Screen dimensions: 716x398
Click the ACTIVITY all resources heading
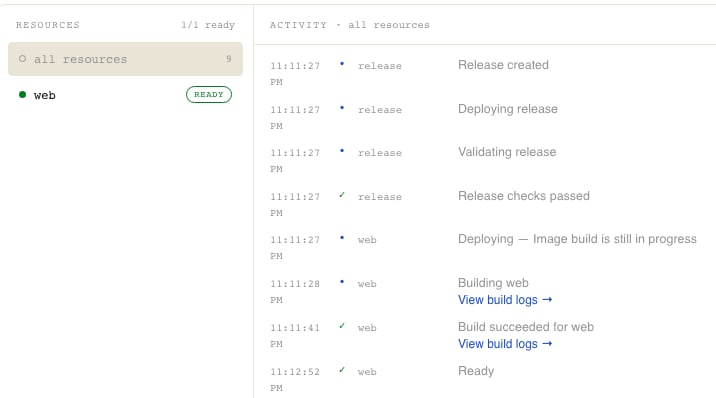point(349,25)
